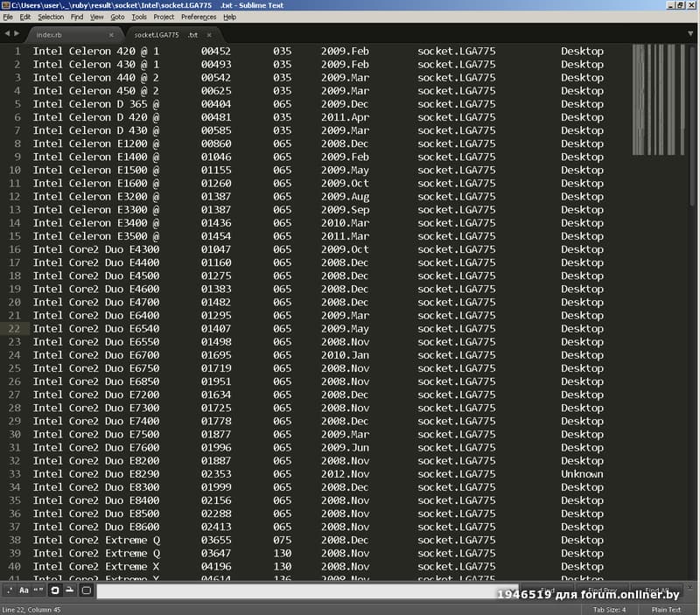
Task: Click line number 1 in the gutter
Action: [x=17, y=52]
